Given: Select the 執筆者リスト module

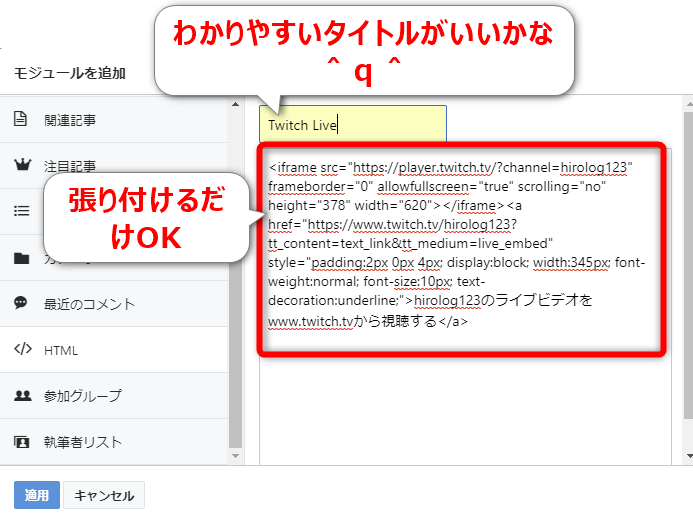Looking at the screenshot, I should [x=114, y=442].
